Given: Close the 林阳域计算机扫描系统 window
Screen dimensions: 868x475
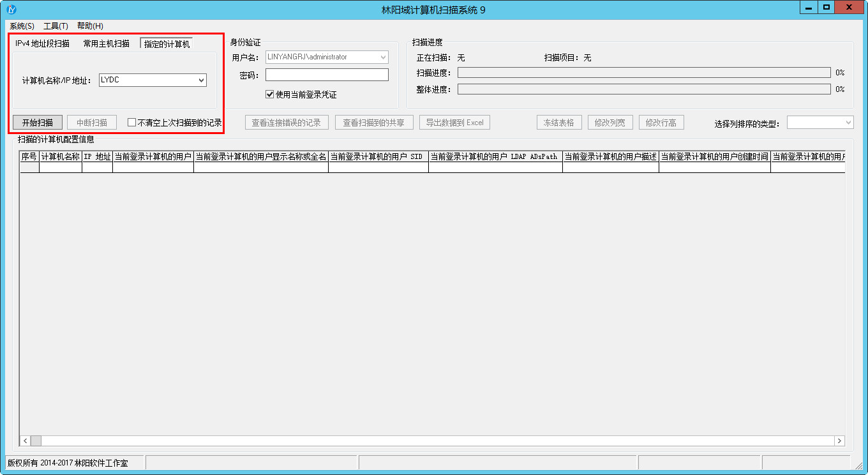Looking at the screenshot, I should (849, 7).
